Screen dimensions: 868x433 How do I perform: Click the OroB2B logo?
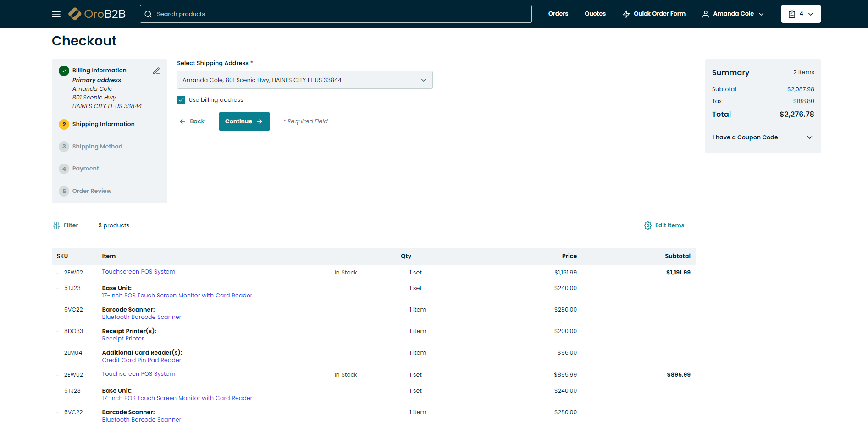(x=97, y=14)
